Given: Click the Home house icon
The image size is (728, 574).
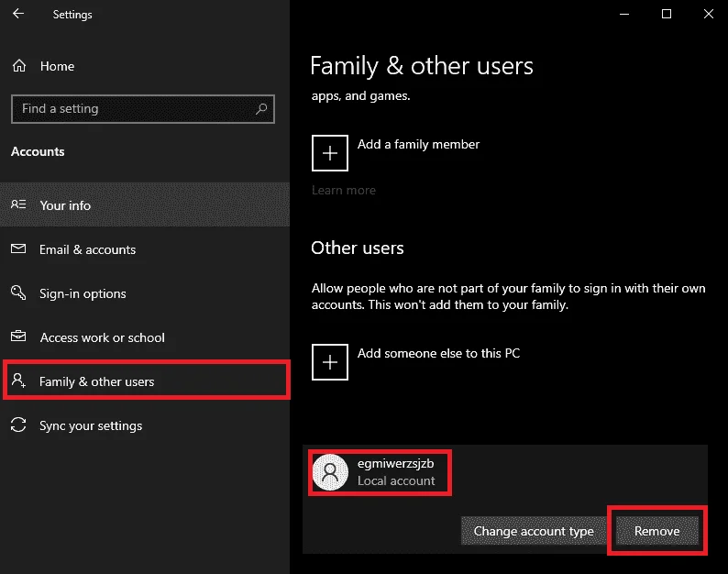Looking at the screenshot, I should click(x=19, y=66).
